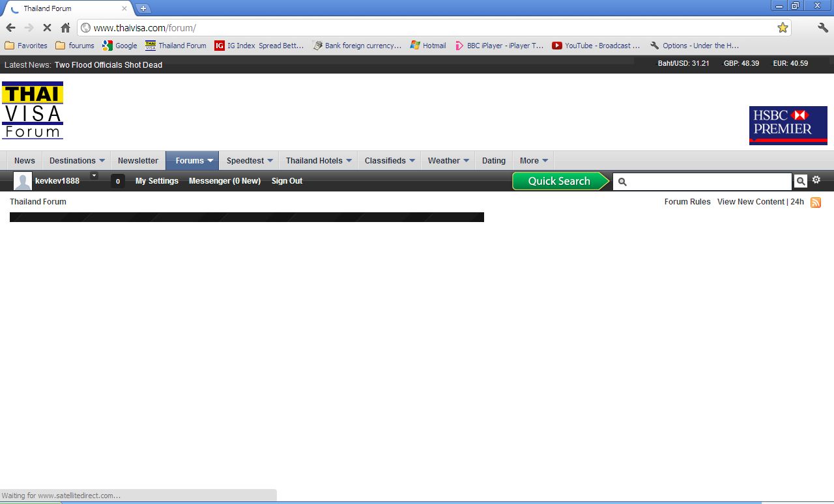Viewport: 834px width, 504px height.
Task: Open BBC iPlayer bookmark
Action: click(499, 46)
